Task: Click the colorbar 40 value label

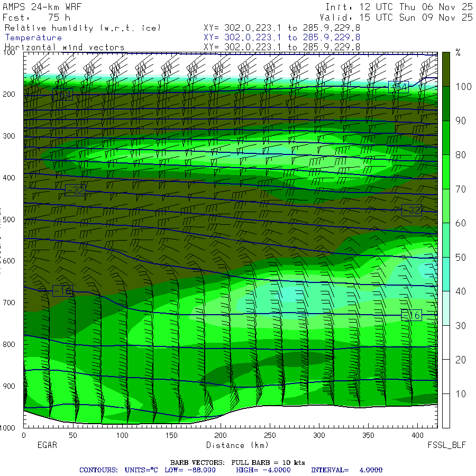Action: [x=461, y=291]
